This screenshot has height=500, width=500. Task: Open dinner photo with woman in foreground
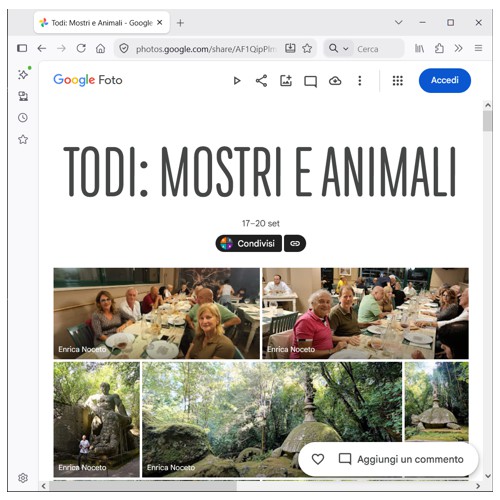156,313
